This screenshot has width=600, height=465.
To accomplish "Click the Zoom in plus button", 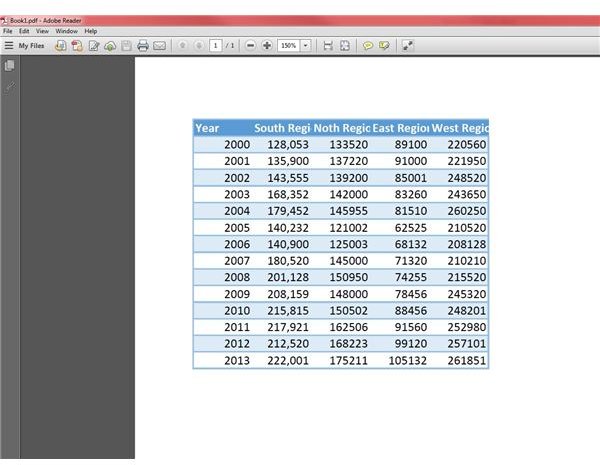I will coord(267,46).
